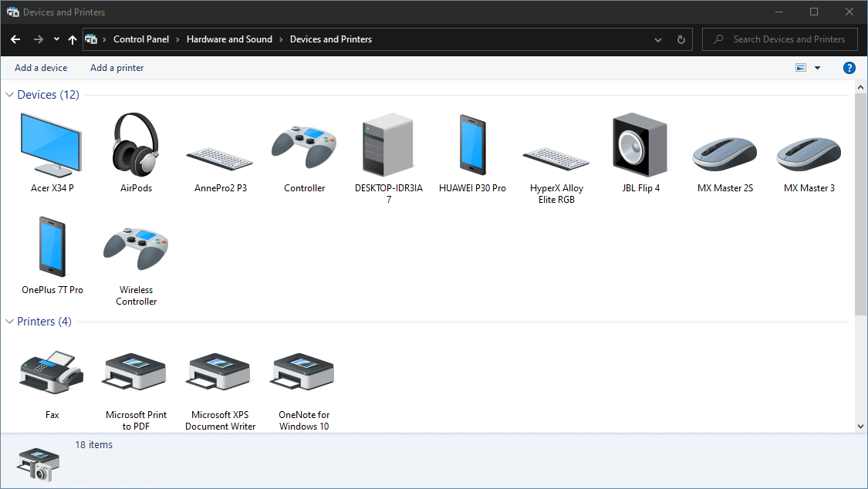The image size is (868, 489).
Task: Click Add a printer
Action: click(117, 67)
